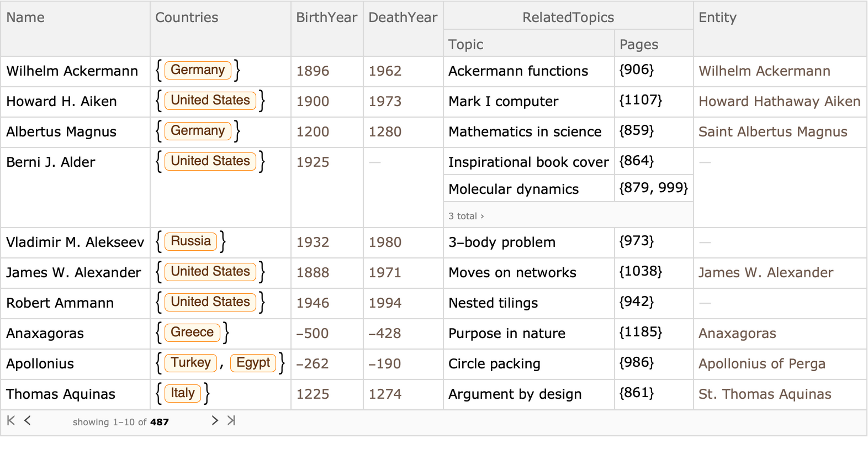Click the Pages sub-column header
The image size is (868, 454).
point(639,45)
